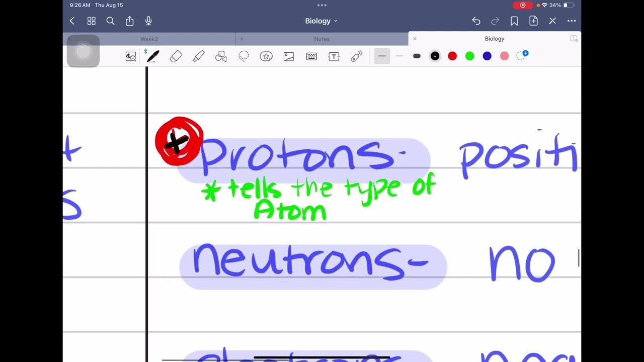Add a new page
Image resolution: width=644 pixels, height=362 pixels.
pos(533,21)
